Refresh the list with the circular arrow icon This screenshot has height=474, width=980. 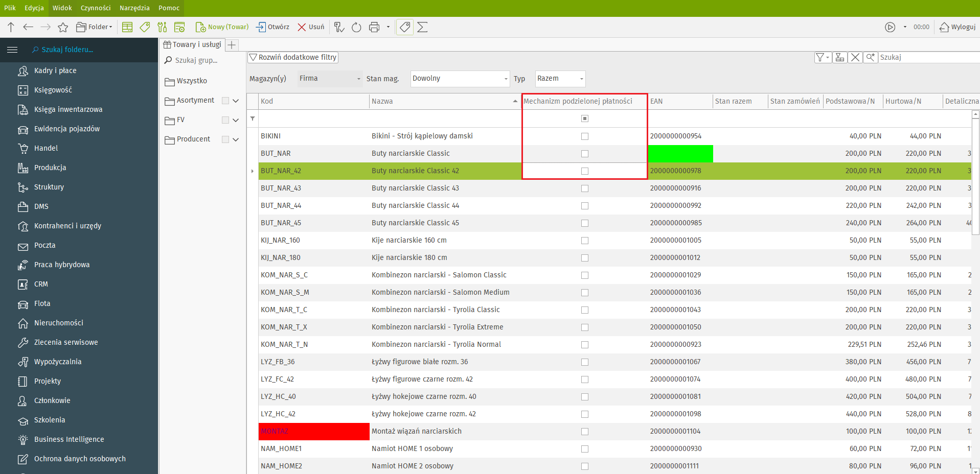(x=356, y=27)
